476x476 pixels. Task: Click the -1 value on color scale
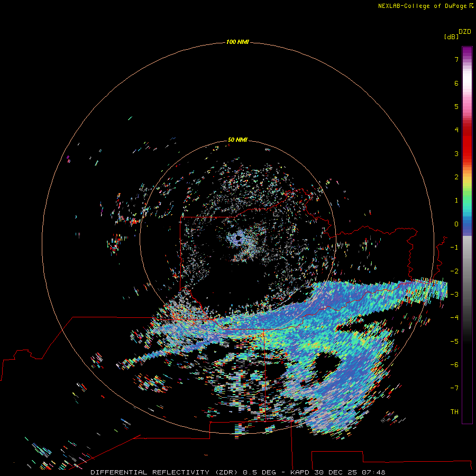coord(454,248)
